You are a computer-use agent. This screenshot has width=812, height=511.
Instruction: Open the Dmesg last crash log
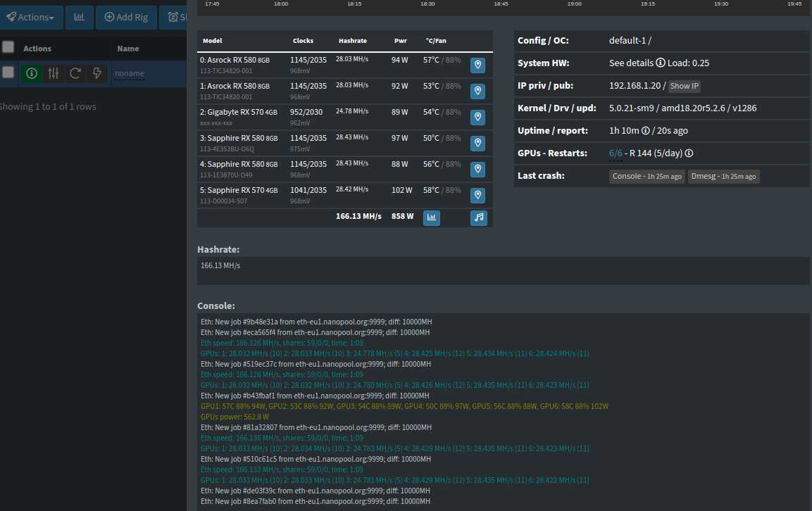point(723,177)
